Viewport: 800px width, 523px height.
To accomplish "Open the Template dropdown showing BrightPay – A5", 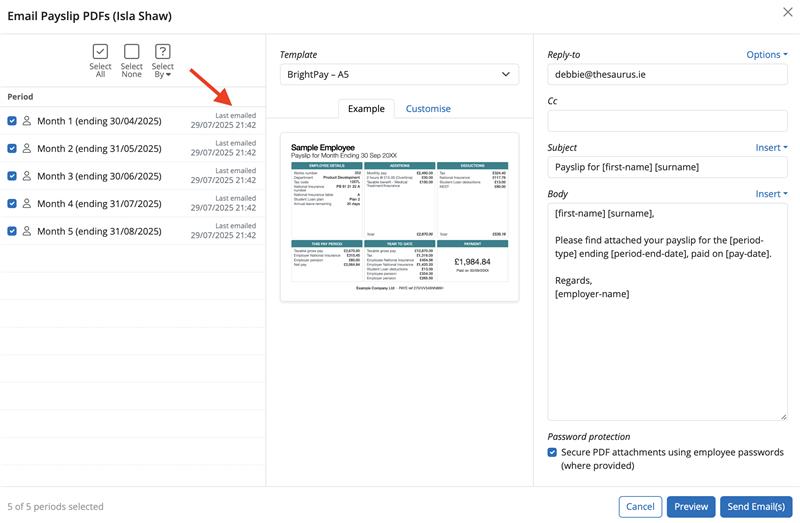I will click(x=399, y=75).
